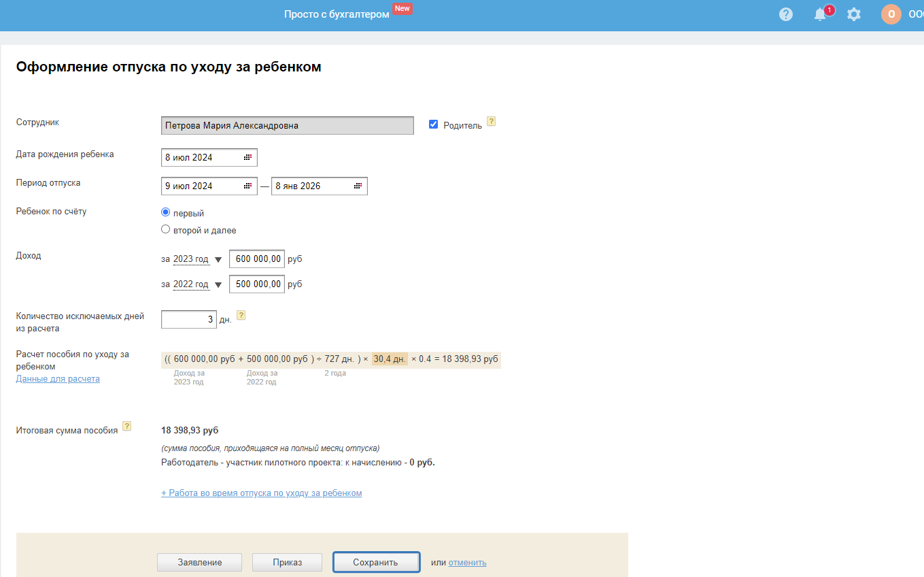This screenshot has width=924, height=577.
Task: Expand the 2023 год income year dropdown
Action: click(218, 259)
